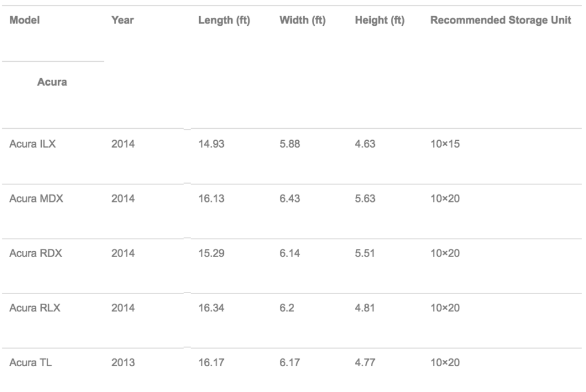Select the 16.34 length cell
Viewport: 586px width, 392px height.
coord(211,308)
